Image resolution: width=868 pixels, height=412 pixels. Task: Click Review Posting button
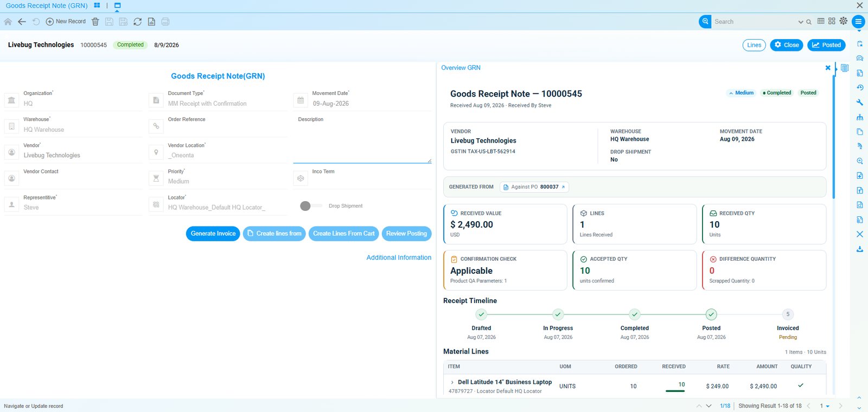click(x=406, y=234)
